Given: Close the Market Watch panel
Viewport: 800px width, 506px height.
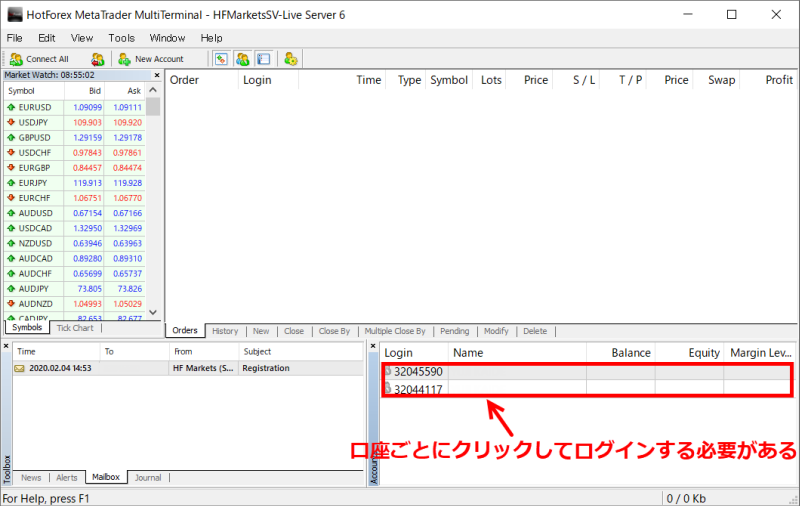Looking at the screenshot, I should coord(156,75).
